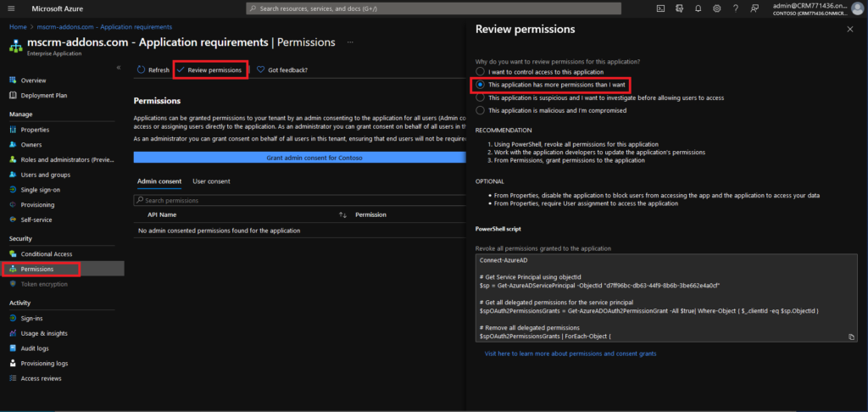The width and height of the screenshot is (868, 412).
Task: Click the Get-AzureADServicePrincipal script line
Action: [x=599, y=285]
